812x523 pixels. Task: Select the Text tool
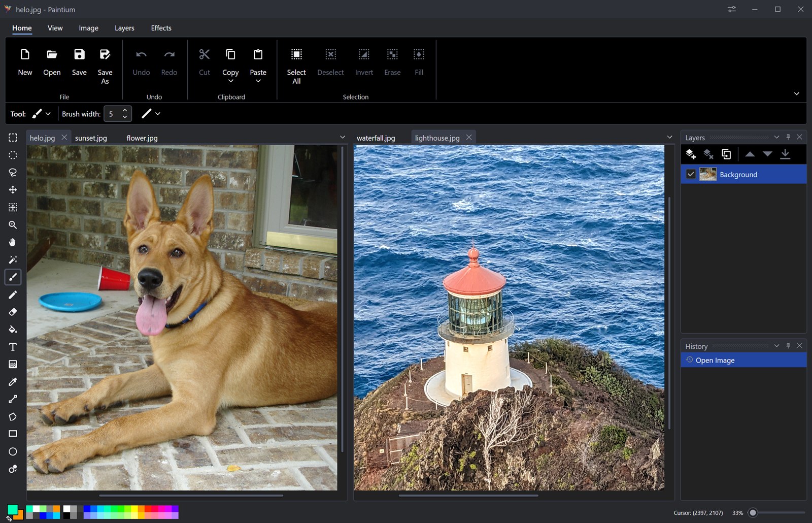pyautogui.click(x=13, y=347)
